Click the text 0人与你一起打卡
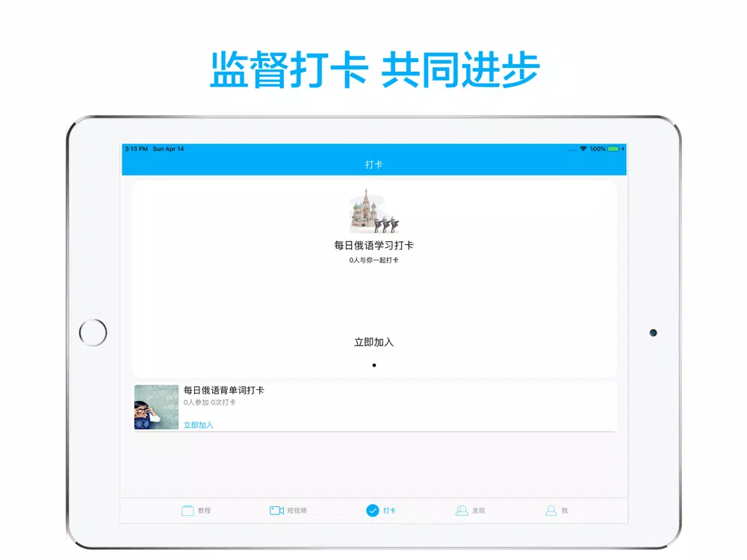The height and width of the screenshot is (560, 747). 374,260
